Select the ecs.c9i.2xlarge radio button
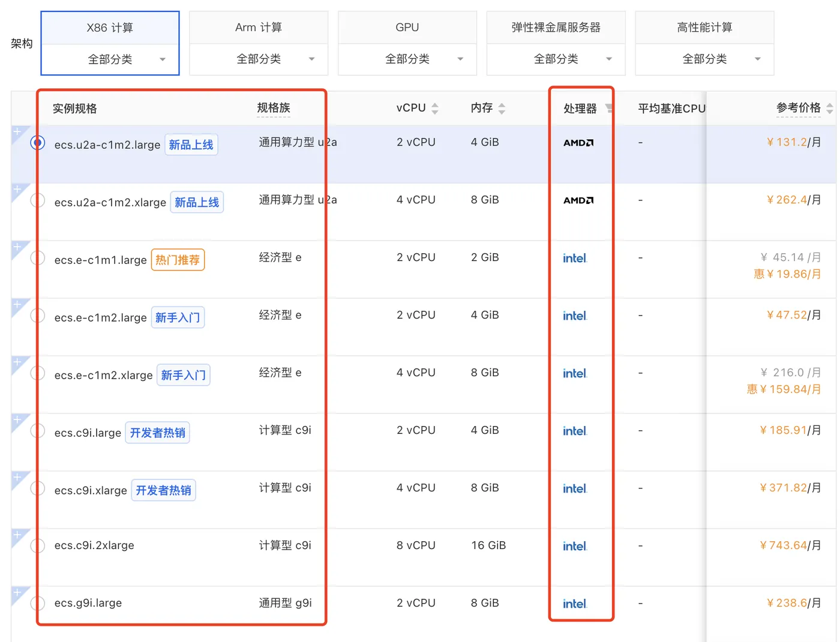The width and height of the screenshot is (840, 642). (x=38, y=546)
